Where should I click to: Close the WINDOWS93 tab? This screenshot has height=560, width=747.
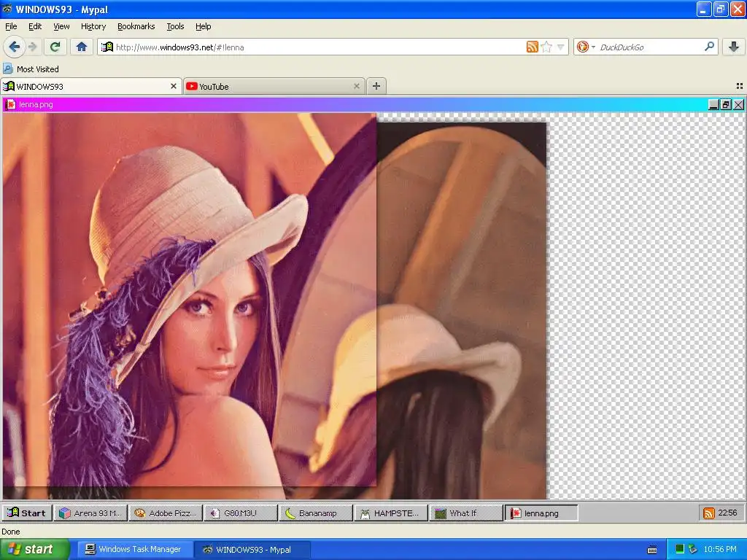174,86
